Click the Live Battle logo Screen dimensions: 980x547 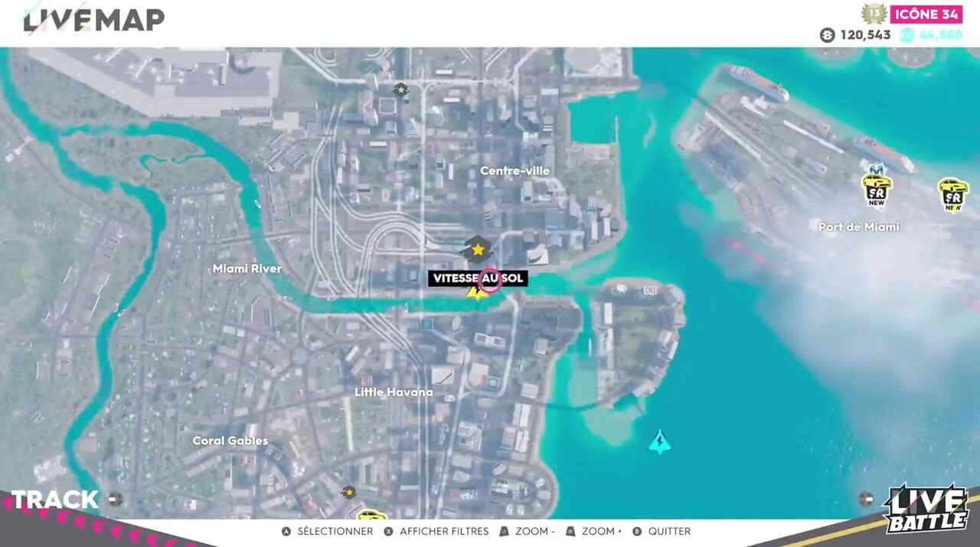click(926, 509)
